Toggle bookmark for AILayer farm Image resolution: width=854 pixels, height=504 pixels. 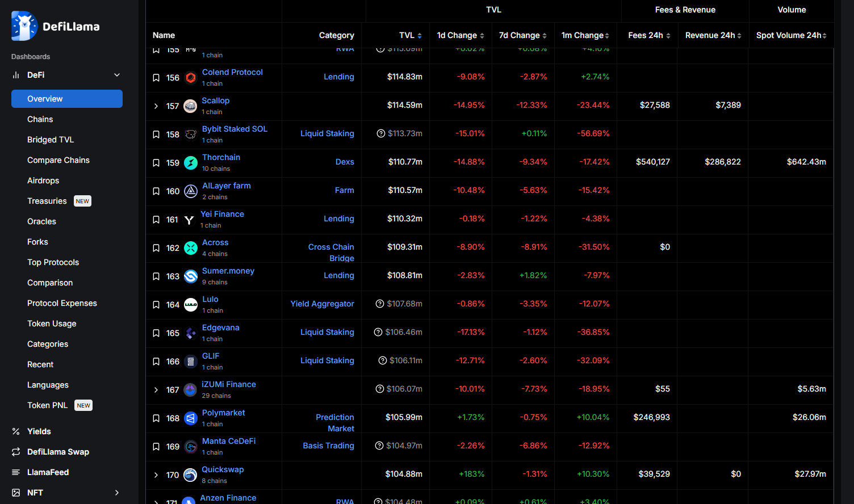pos(156,191)
